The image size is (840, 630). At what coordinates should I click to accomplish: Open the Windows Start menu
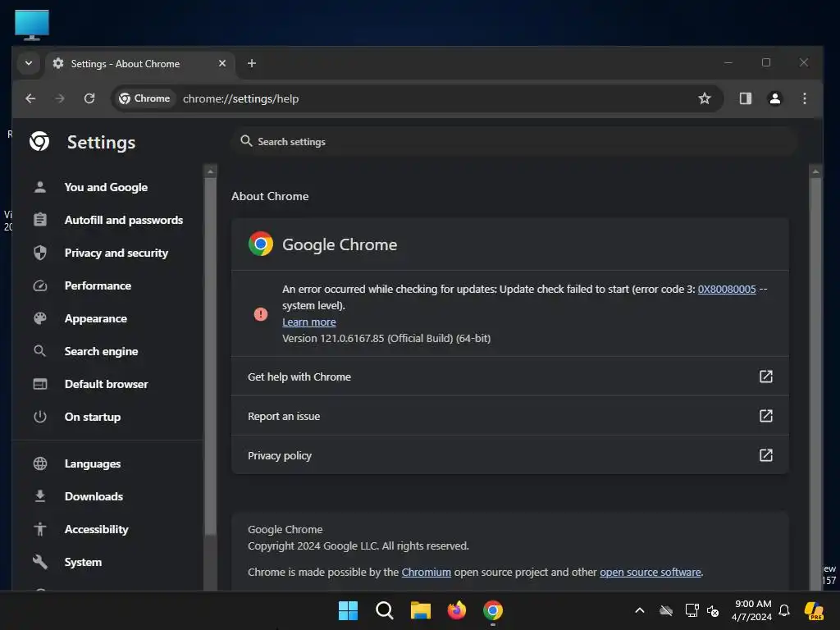click(x=348, y=610)
